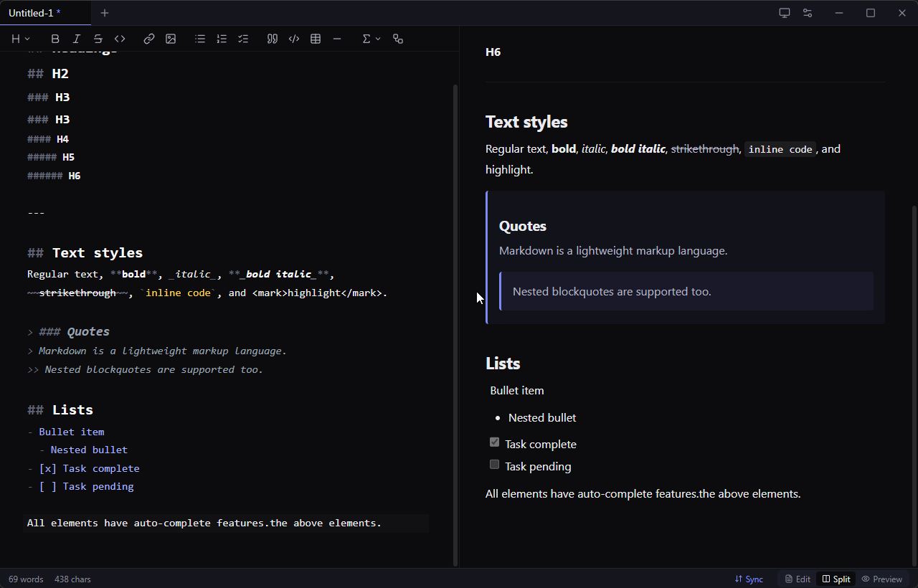Viewport: 918px width, 588px height.
Task: Open the math formula sigma dropdown
Action: 371,39
